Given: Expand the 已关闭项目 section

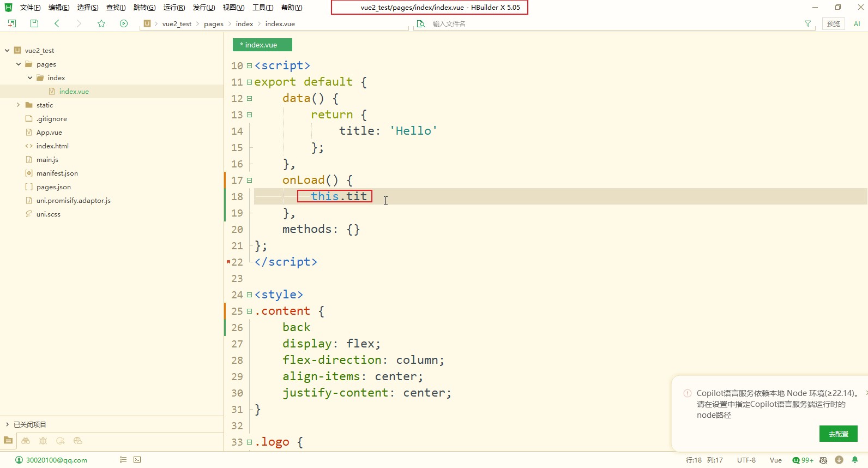Looking at the screenshot, I should pos(7,424).
